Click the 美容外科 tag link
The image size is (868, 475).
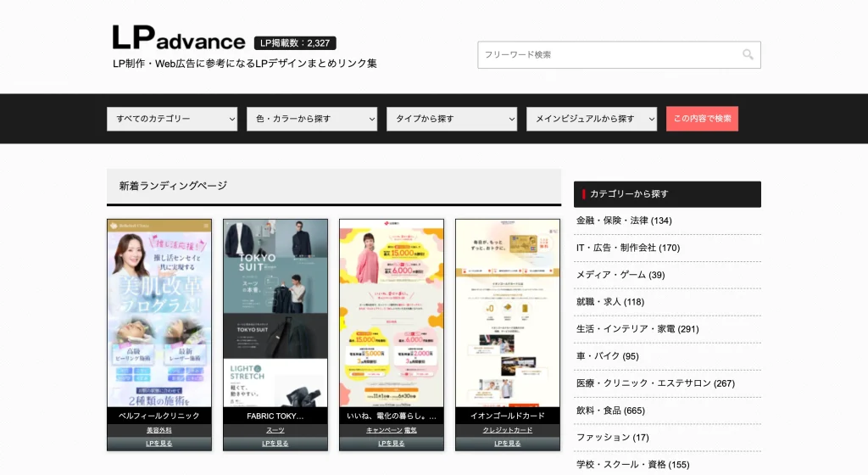click(x=159, y=430)
